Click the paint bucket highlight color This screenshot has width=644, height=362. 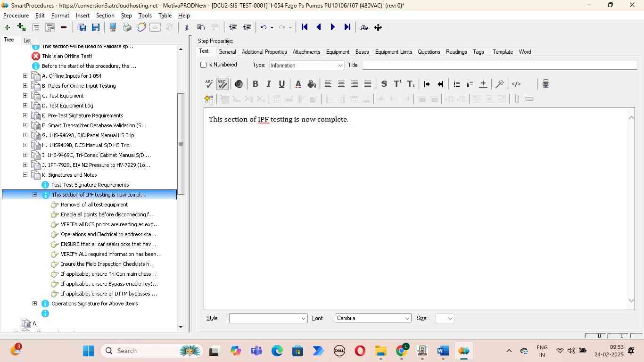coord(311,84)
